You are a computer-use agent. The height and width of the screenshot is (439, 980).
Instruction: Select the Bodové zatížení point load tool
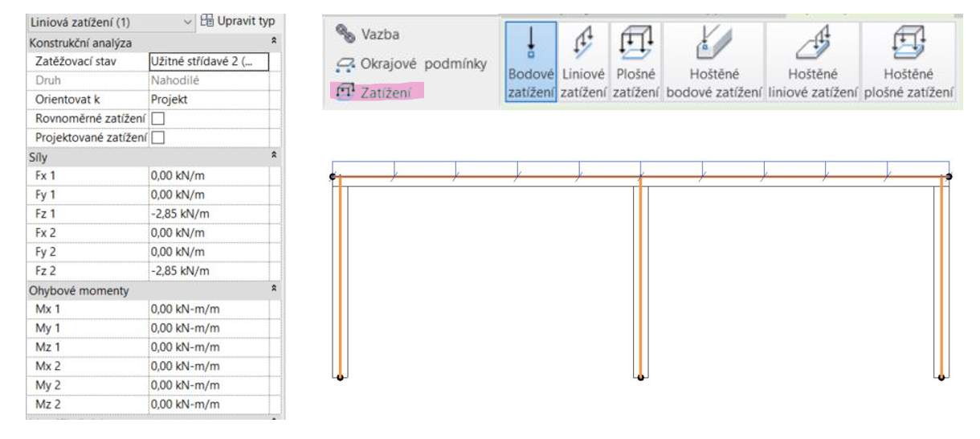pos(531,63)
